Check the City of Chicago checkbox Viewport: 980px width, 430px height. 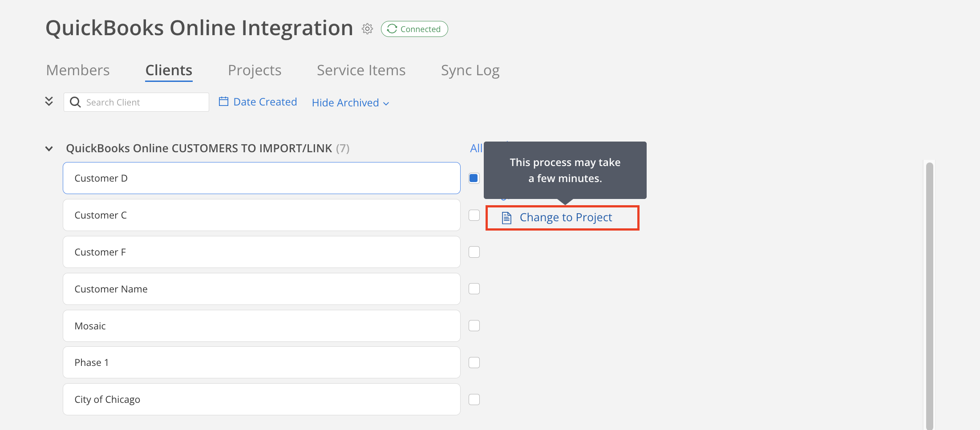[474, 400]
